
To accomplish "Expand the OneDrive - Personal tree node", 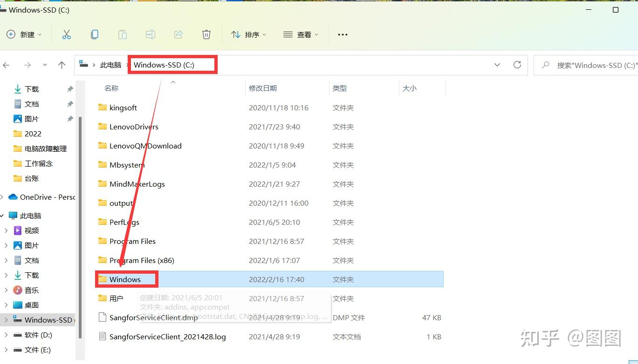I will coord(3,197).
